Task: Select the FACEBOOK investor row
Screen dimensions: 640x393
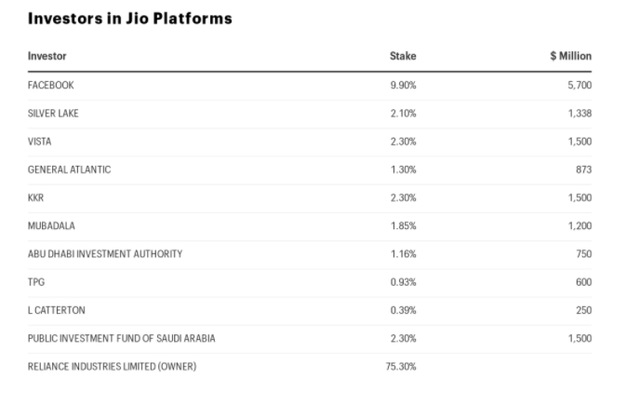Action: pos(309,85)
